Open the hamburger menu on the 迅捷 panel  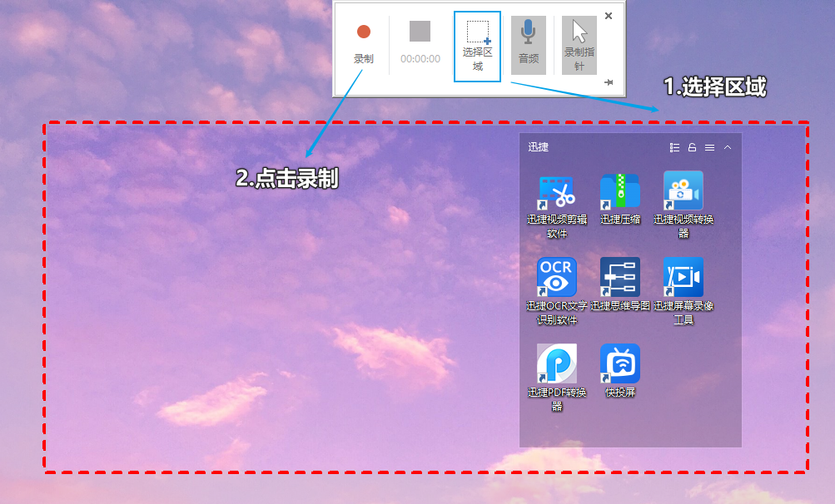(709, 147)
